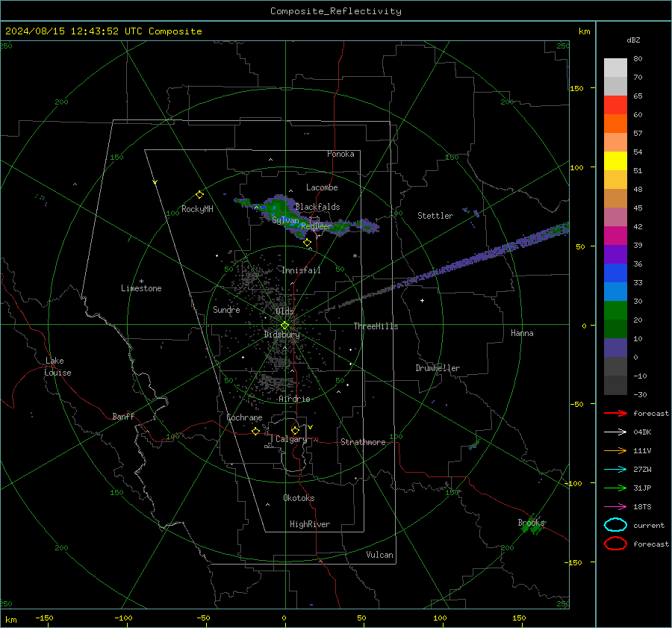Click the yellow radar-center diamond at Didsbury
The height and width of the screenshot is (628, 672).
tap(284, 326)
